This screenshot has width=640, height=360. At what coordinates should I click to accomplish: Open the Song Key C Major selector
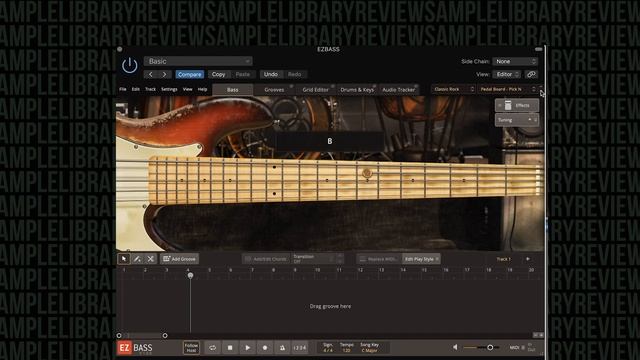pos(369,348)
